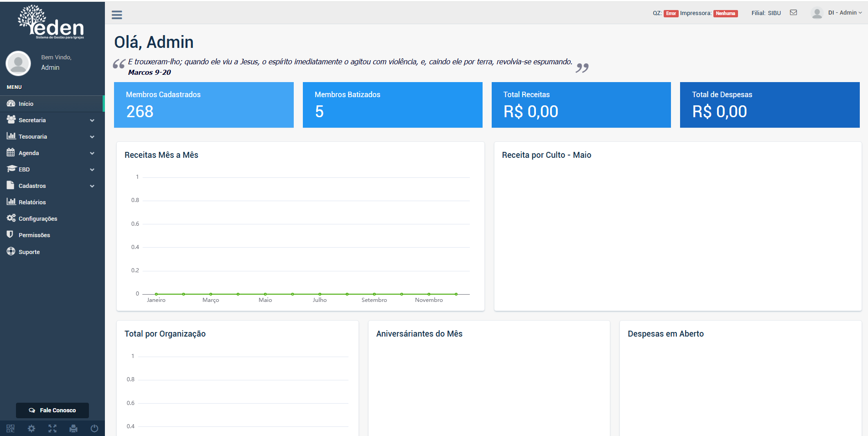868x436 pixels.
Task: Open the Permissões menu item
Action: tap(34, 235)
